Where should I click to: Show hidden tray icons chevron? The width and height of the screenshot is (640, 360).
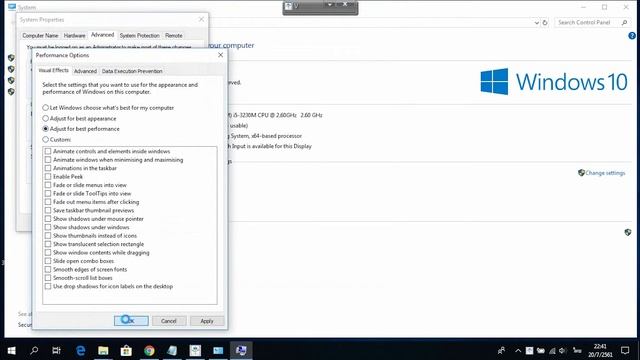(518, 351)
